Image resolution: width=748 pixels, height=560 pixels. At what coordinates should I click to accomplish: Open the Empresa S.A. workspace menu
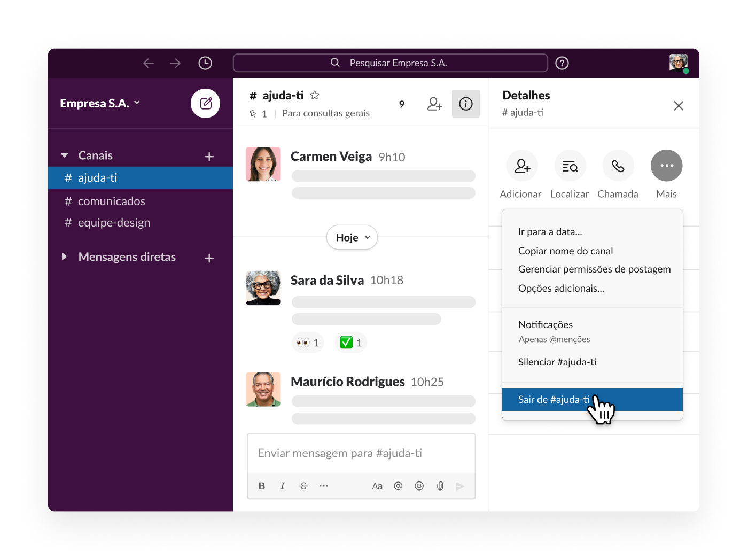(x=100, y=103)
